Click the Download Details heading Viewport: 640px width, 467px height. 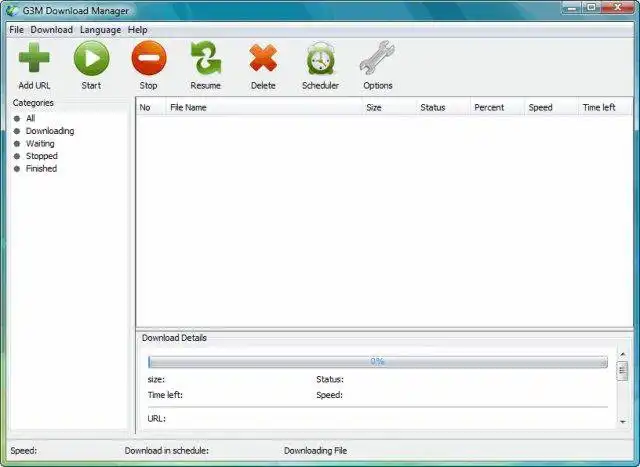pos(174,338)
